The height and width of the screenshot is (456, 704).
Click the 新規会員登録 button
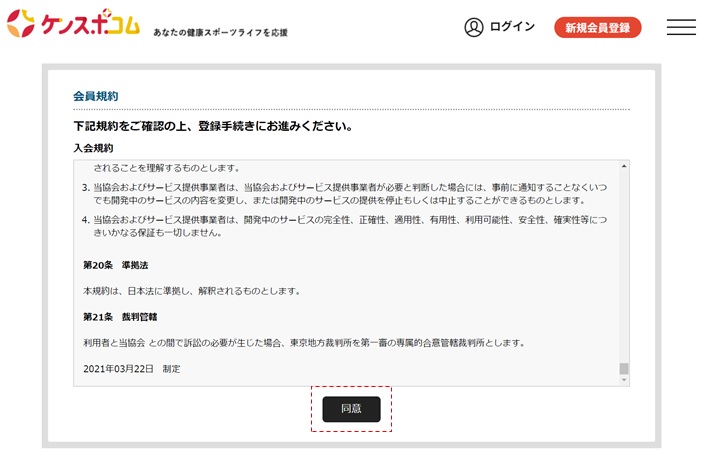click(x=598, y=27)
